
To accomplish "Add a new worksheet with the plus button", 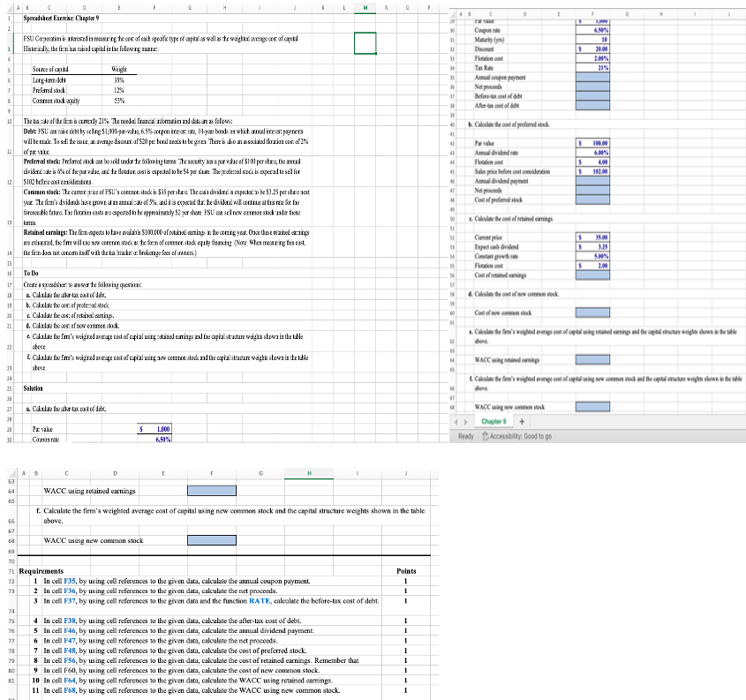I will [522, 422].
